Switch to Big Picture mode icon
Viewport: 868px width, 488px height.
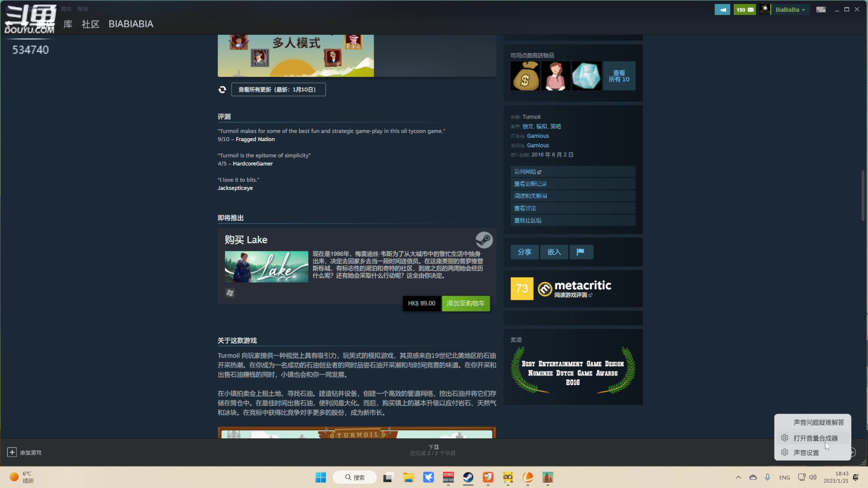(821, 9)
